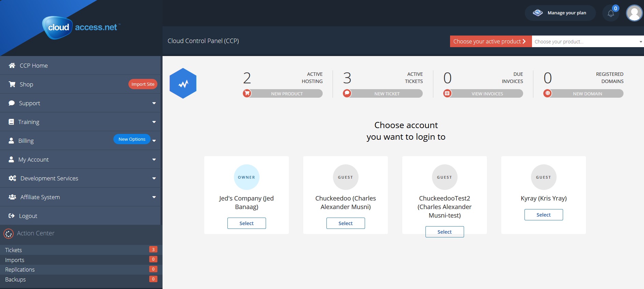
Task: Click the Action Center heading
Action: 36,233
